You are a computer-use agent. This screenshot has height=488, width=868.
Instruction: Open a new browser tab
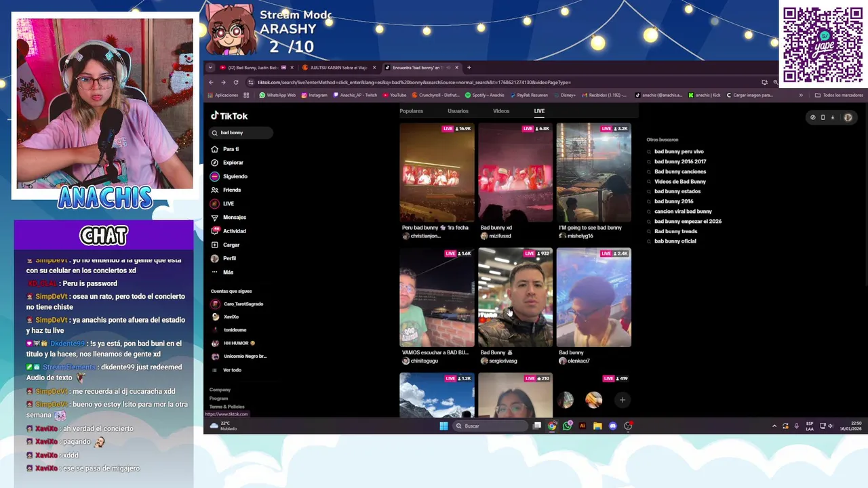coord(469,68)
